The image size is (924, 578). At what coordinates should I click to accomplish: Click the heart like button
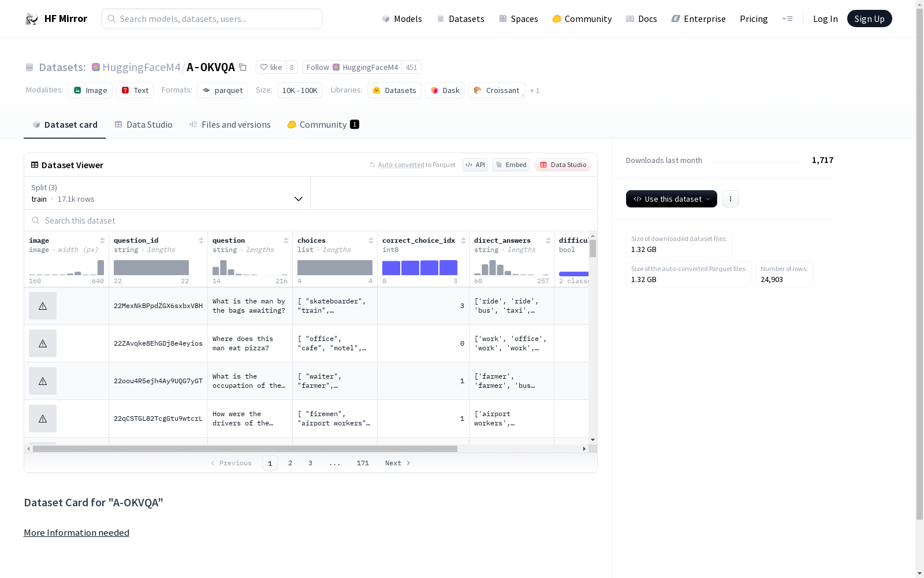coord(271,68)
